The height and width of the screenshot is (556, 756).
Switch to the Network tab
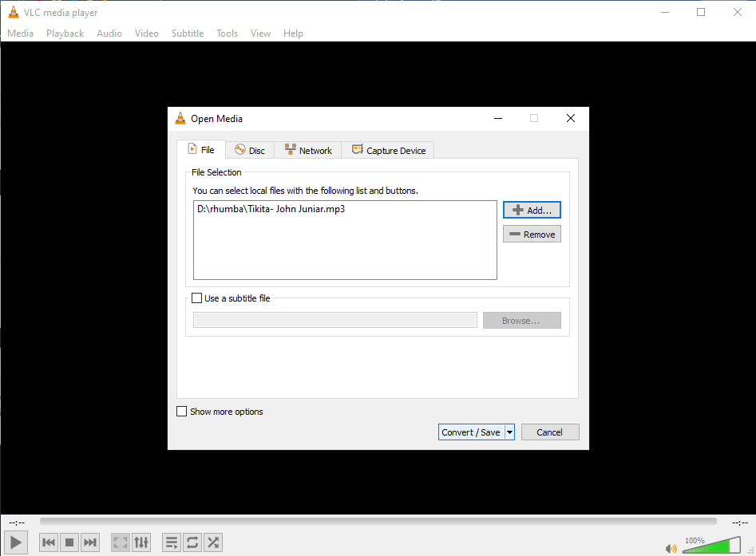point(308,150)
